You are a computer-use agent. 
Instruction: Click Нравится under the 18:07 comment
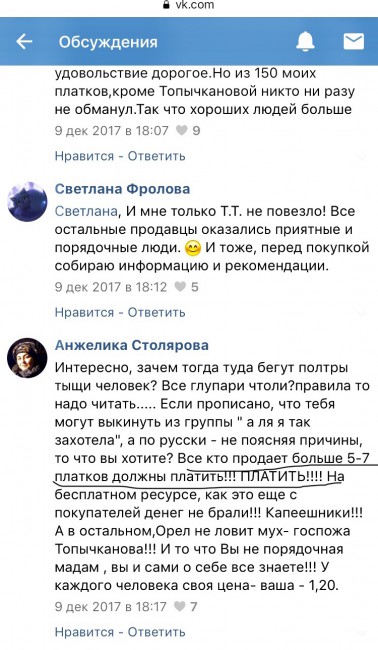tap(84, 156)
